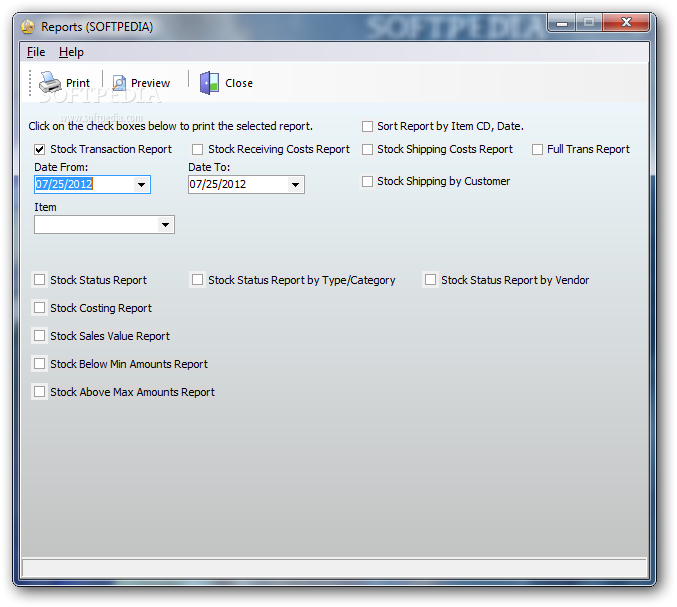Expand the Date From calendar dropdown
Viewport: 677px width, 607px height.
tap(141, 185)
